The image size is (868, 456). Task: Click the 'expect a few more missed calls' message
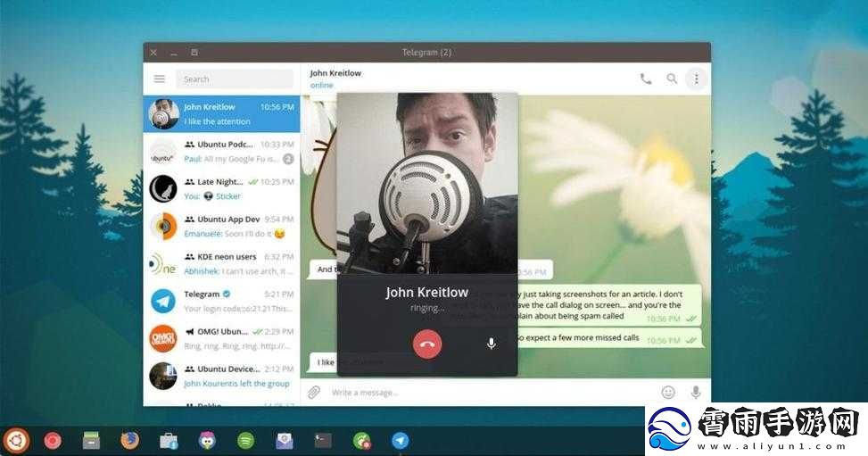coord(609,338)
